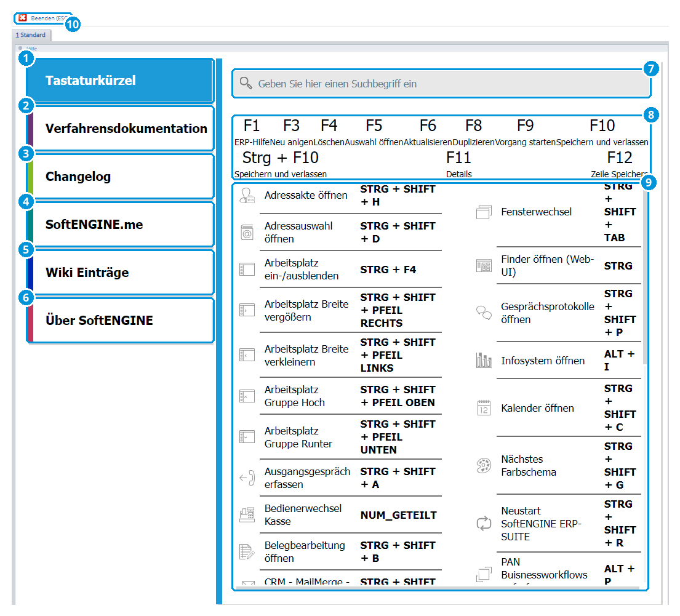
Task: Click the F9 Vorgang starten shortcut
Action: pos(525,133)
